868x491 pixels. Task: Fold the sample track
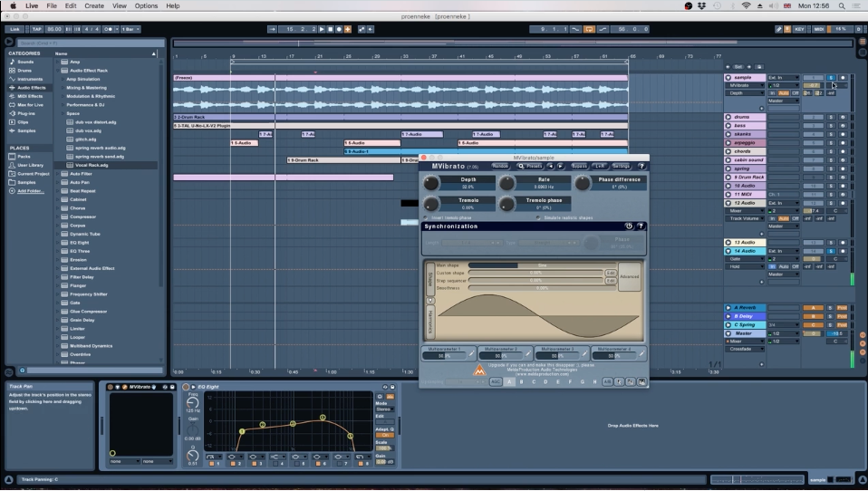(728, 78)
